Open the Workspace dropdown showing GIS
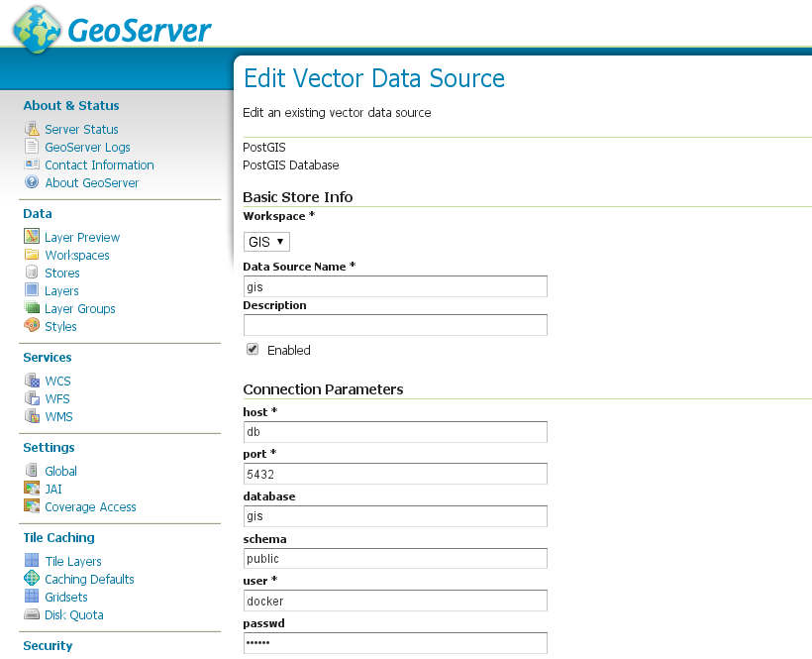The width and height of the screenshot is (812, 659). pos(265,241)
